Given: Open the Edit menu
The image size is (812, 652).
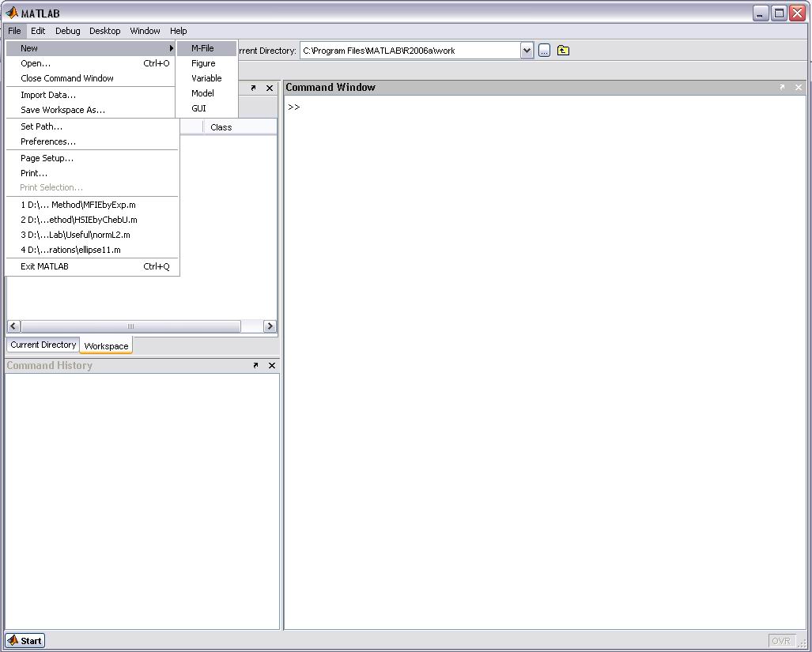Looking at the screenshot, I should [x=38, y=31].
